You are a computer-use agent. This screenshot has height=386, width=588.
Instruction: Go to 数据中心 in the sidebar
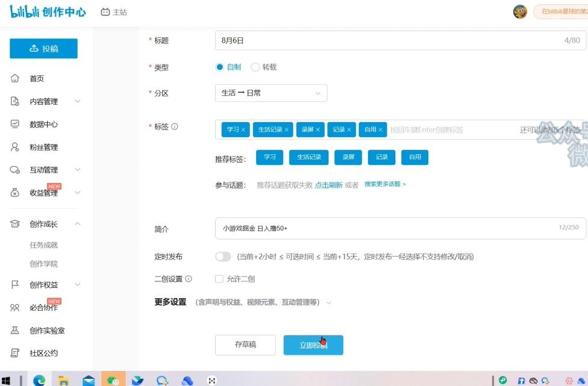43,125
